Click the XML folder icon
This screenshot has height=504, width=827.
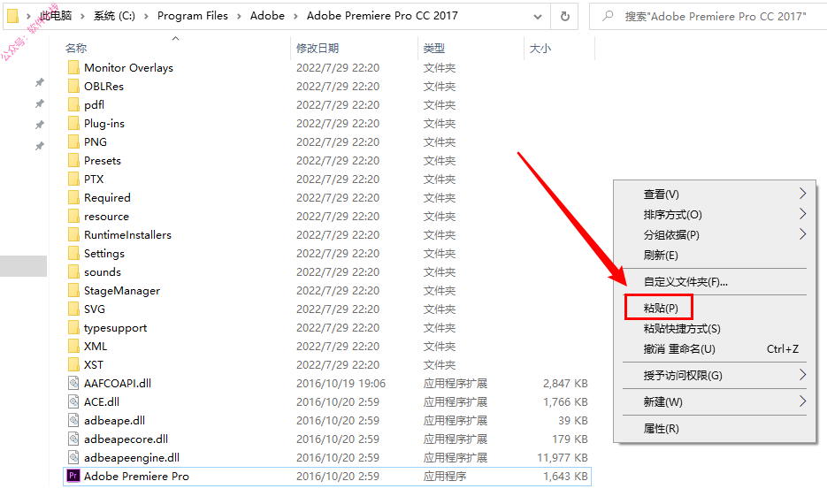(x=73, y=346)
